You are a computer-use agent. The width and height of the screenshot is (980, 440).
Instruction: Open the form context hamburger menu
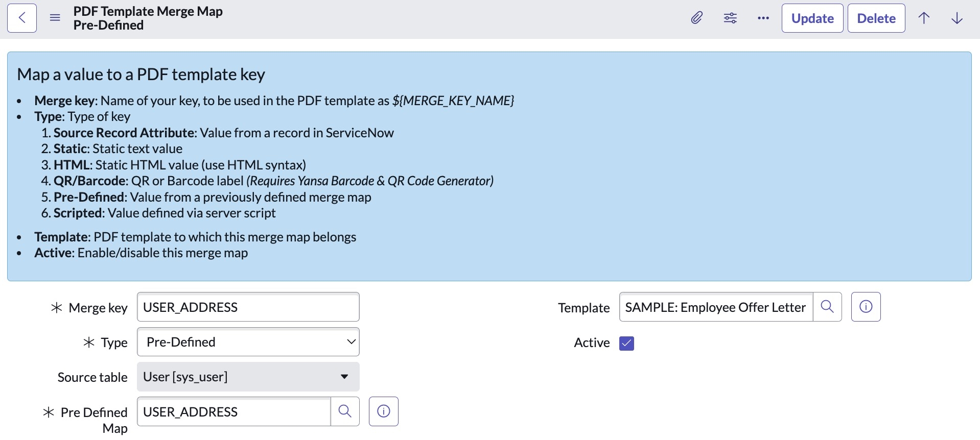click(x=55, y=18)
